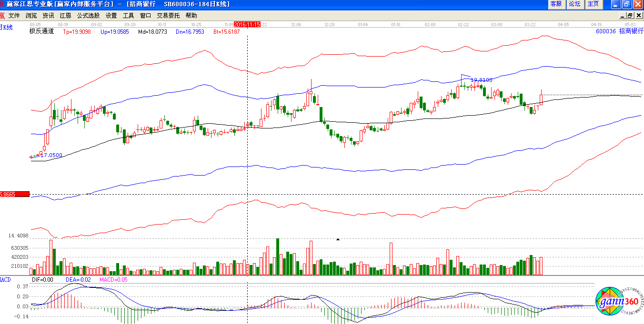
Task: Click the -0.14 MACD axis label
Action: coord(21,316)
